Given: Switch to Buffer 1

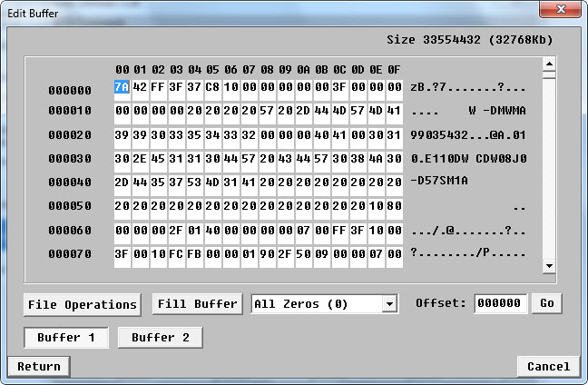Looking at the screenshot, I should (x=66, y=338).
